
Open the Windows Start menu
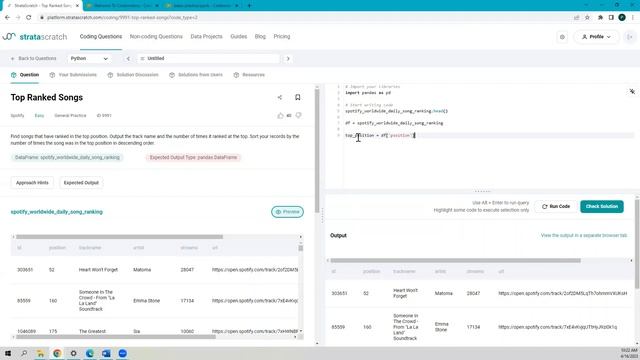pyautogui.click(x=8, y=353)
